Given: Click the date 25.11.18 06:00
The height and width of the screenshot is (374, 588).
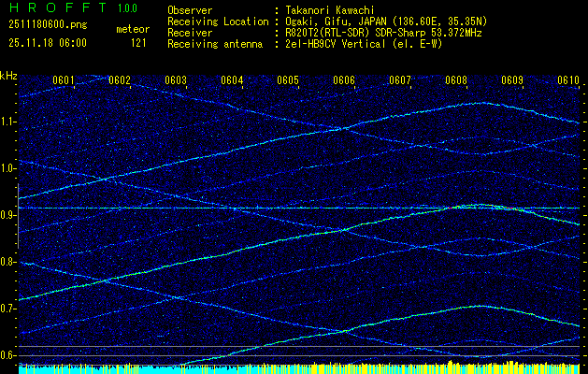Looking at the screenshot, I should tap(48, 43).
